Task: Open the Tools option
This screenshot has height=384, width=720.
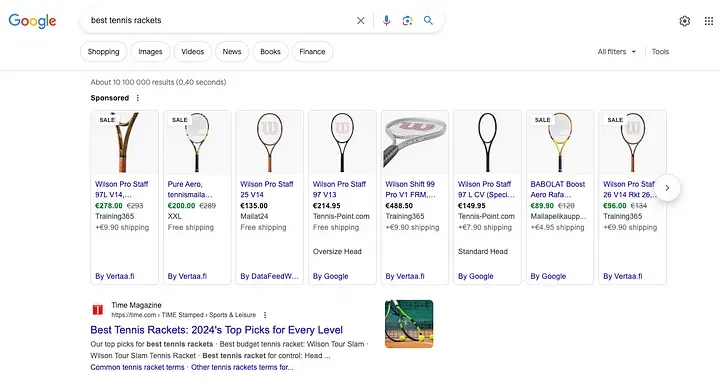Action: coord(660,51)
